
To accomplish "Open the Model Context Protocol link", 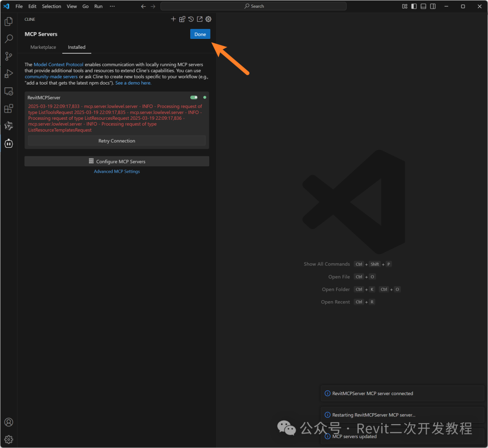I will click(58, 65).
